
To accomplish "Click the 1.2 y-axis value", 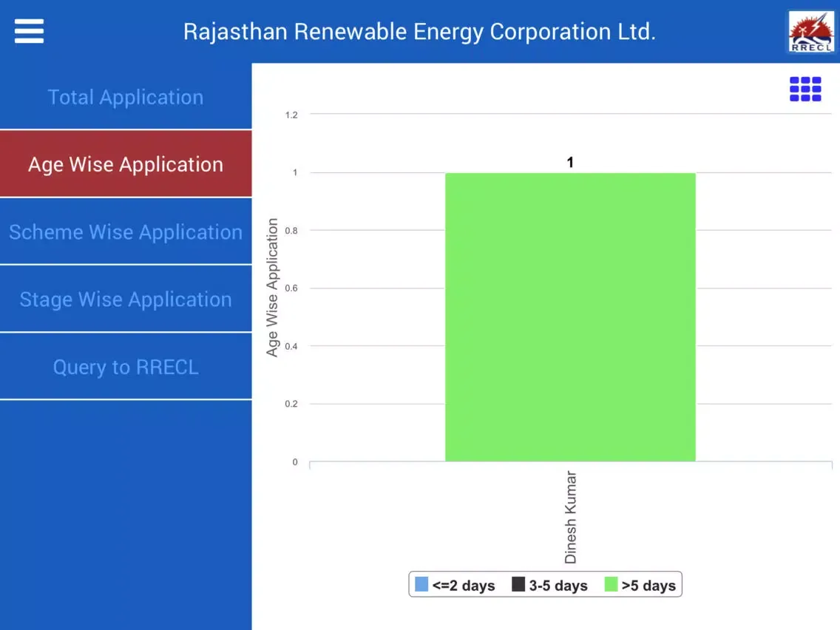I will click(x=291, y=115).
